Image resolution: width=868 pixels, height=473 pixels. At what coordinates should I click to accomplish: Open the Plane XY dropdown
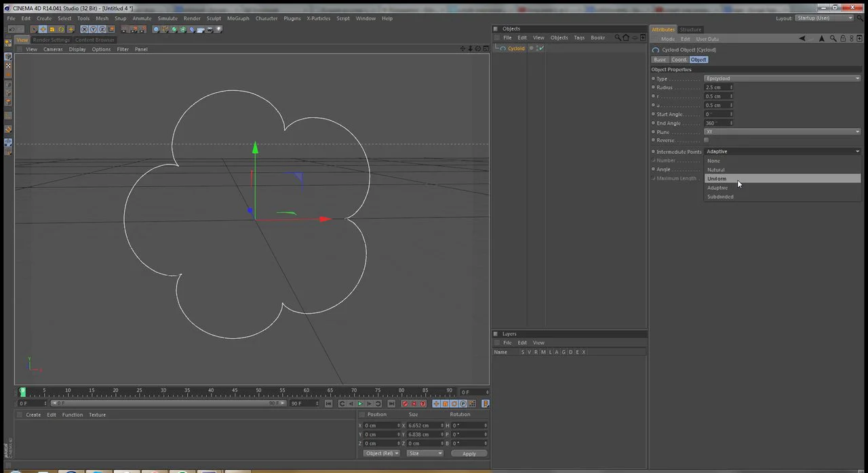783,131
